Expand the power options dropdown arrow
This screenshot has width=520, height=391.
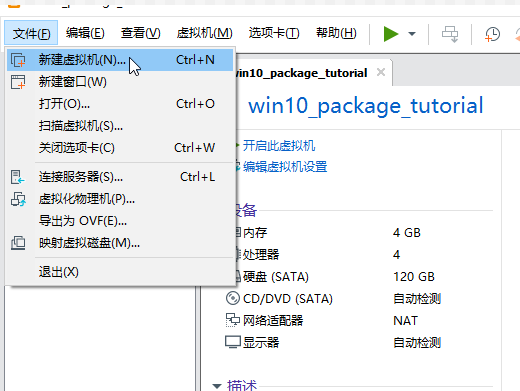coord(412,34)
